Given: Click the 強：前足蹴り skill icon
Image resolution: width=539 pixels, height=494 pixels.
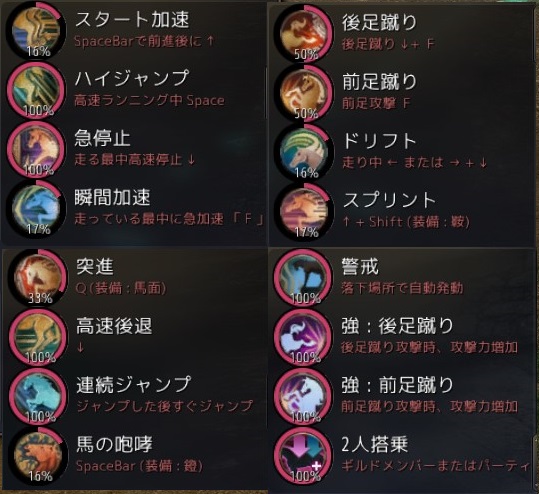Looking at the screenshot, I should click(x=303, y=396).
